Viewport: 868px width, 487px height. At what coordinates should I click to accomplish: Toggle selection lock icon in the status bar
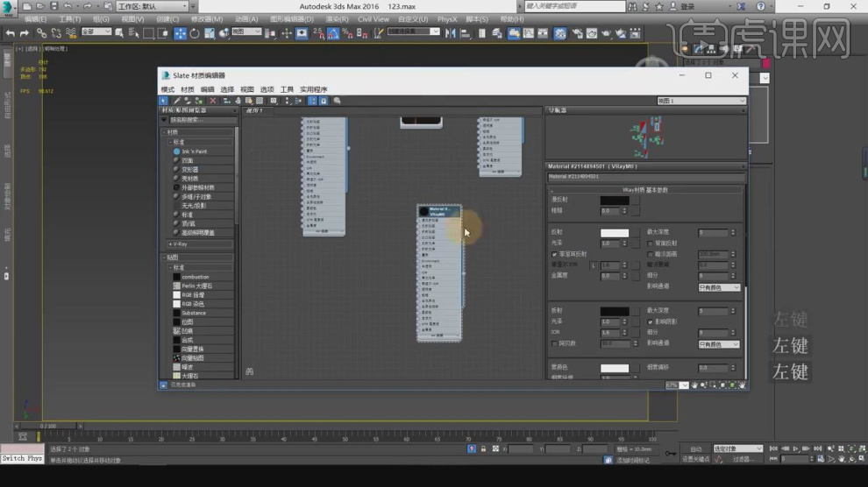pos(483,448)
